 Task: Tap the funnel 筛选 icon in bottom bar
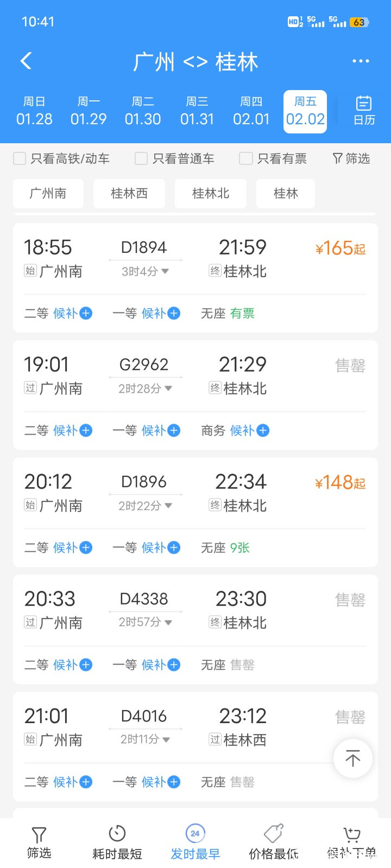[x=39, y=842]
